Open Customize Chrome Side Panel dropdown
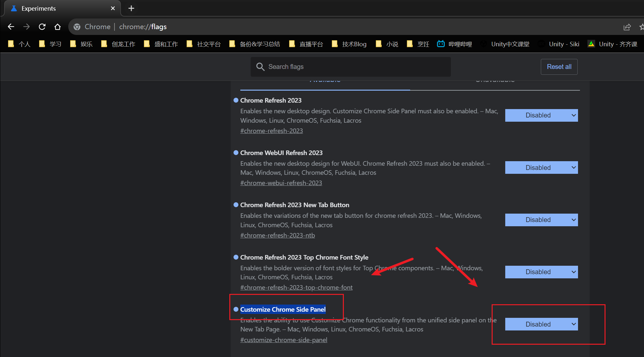The height and width of the screenshot is (357, 644). 541,324
